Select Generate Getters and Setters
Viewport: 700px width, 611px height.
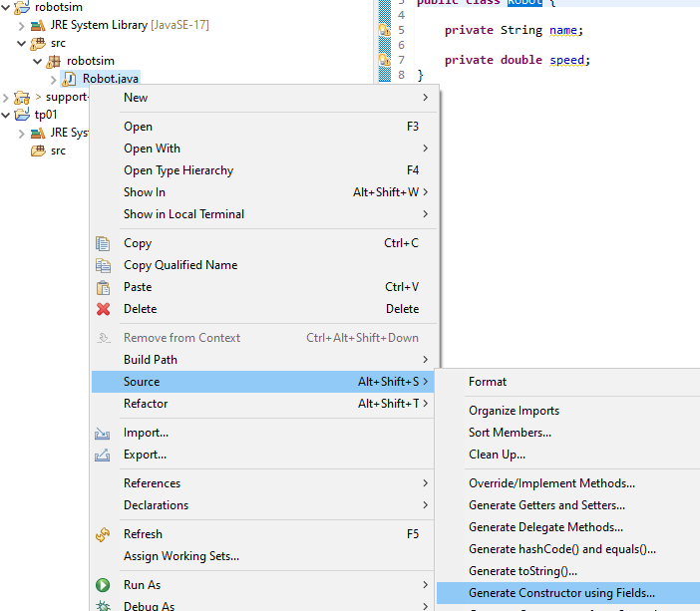coord(546,505)
